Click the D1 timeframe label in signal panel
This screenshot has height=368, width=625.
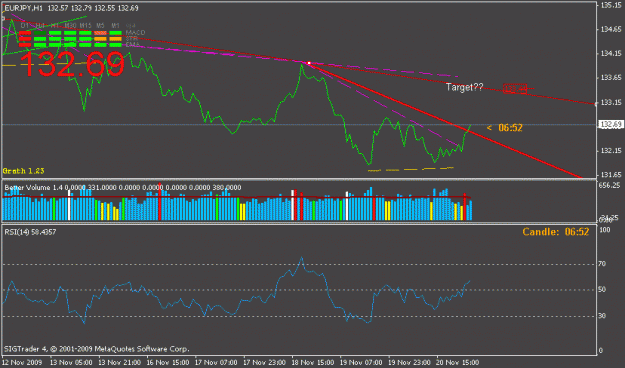[25, 26]
